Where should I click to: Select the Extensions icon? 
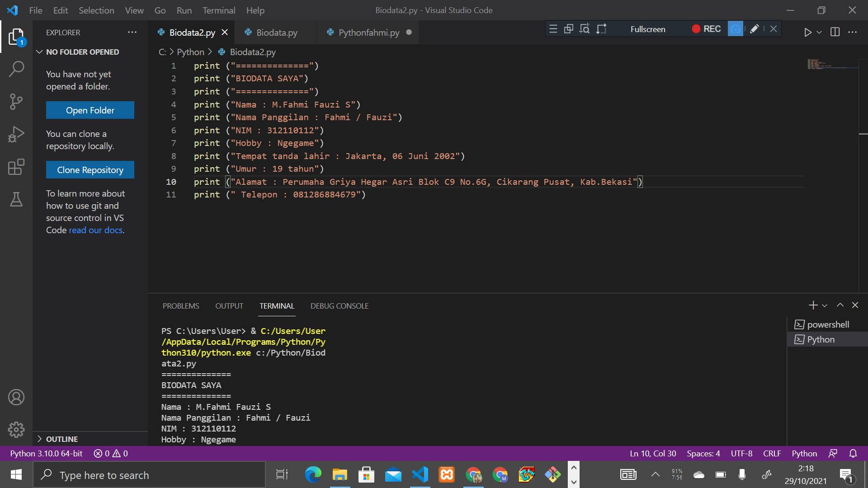click(17, 167)
